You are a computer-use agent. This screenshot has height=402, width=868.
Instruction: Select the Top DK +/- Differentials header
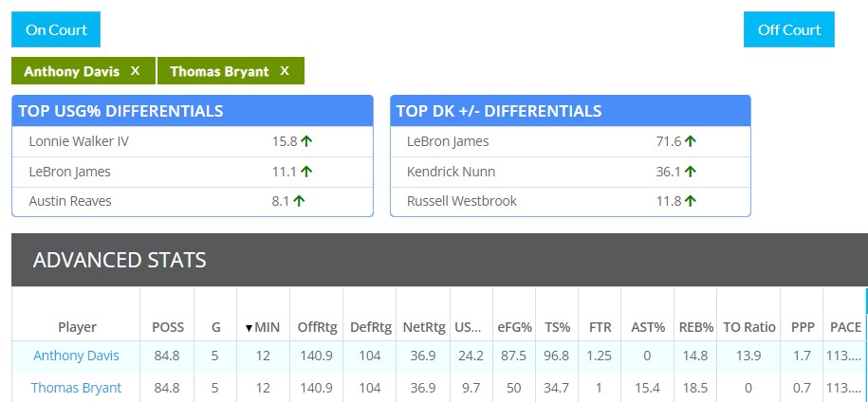pos(570,111)
